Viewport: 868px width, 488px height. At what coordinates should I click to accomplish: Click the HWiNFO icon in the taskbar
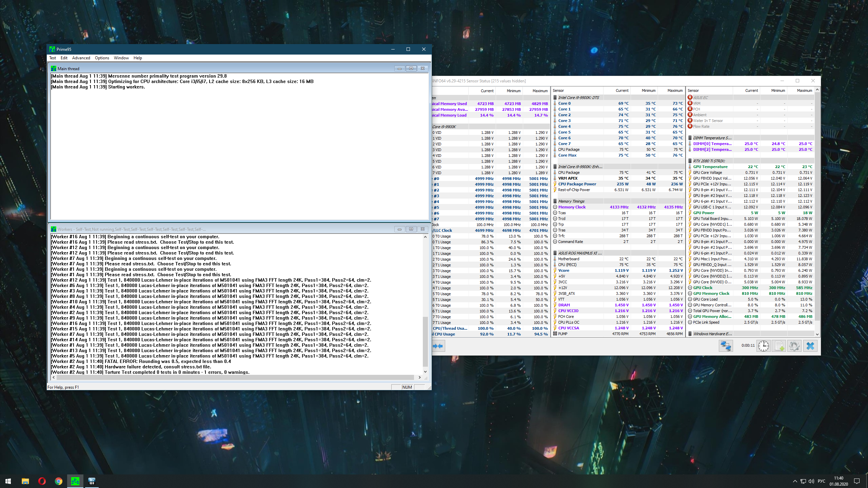[x=92, y=481]
